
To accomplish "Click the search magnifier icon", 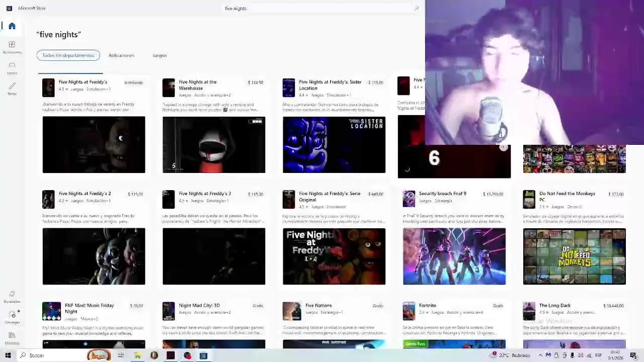I will 416,8.
